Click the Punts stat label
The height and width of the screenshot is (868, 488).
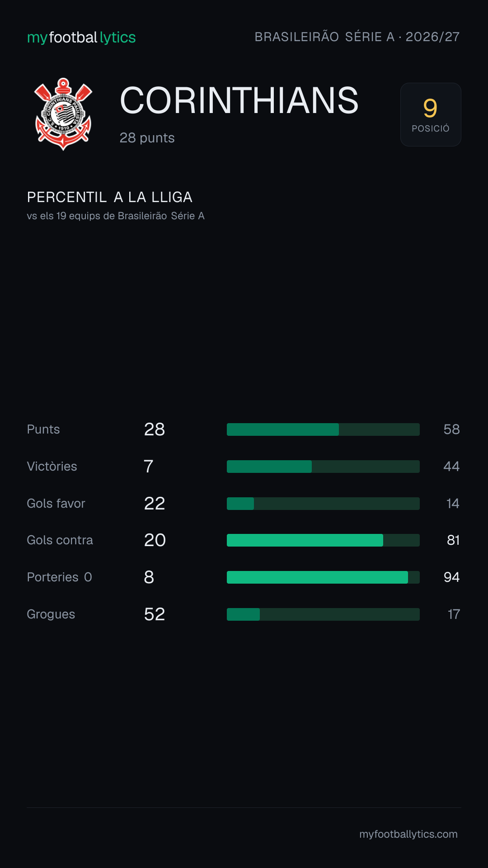tap(43, 429)
